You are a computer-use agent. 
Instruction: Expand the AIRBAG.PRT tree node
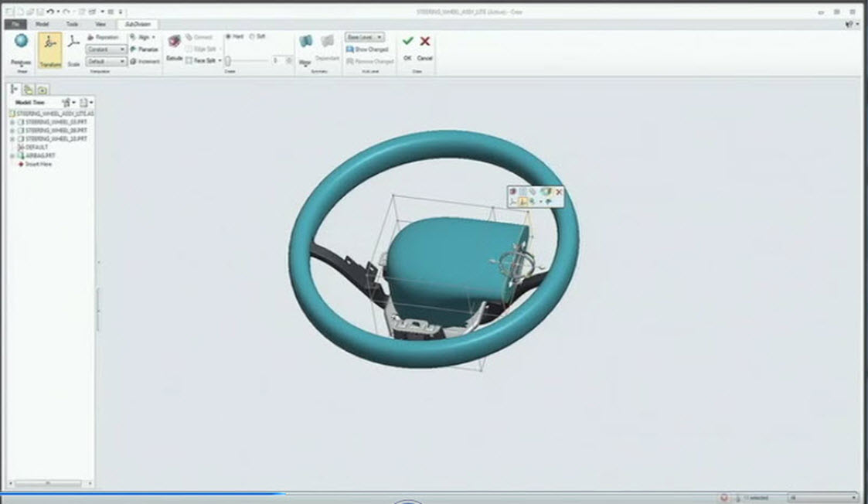pyautogui.click(x=12, y=155)
